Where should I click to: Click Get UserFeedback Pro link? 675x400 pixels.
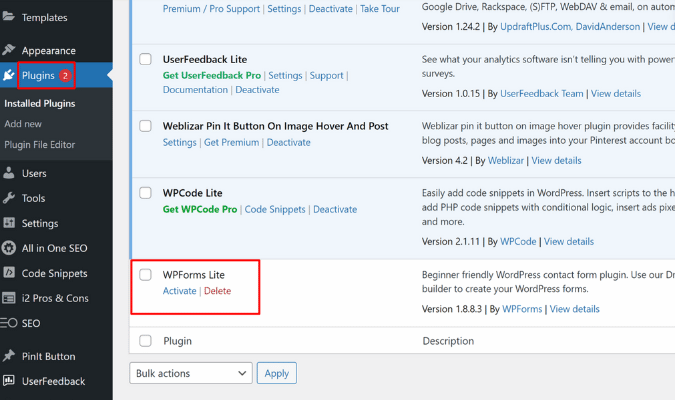click(212, 75)
